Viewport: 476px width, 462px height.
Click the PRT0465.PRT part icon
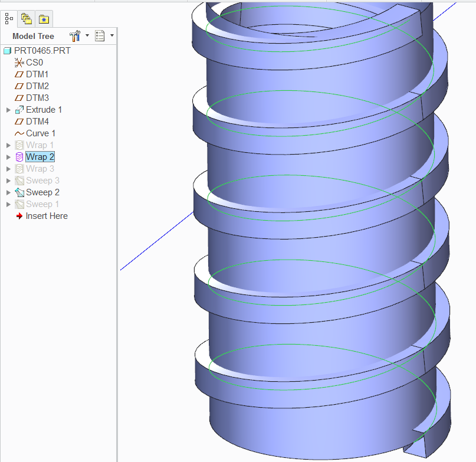click(x=7, y=51)
